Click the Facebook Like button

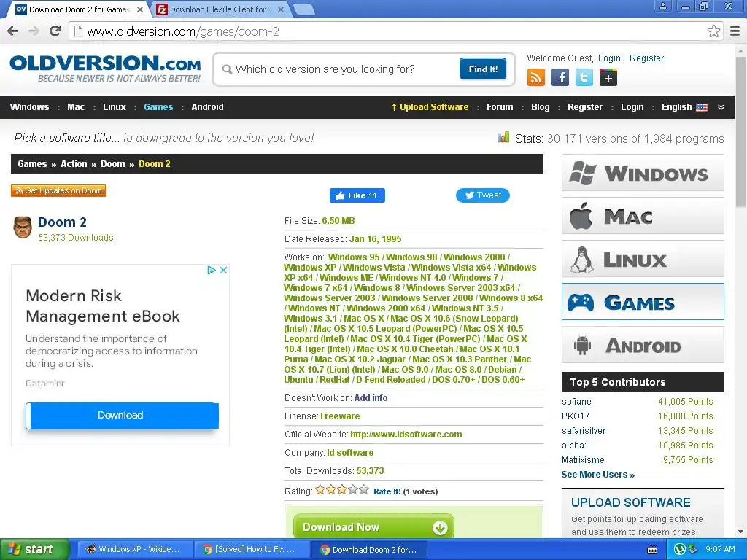357,195
